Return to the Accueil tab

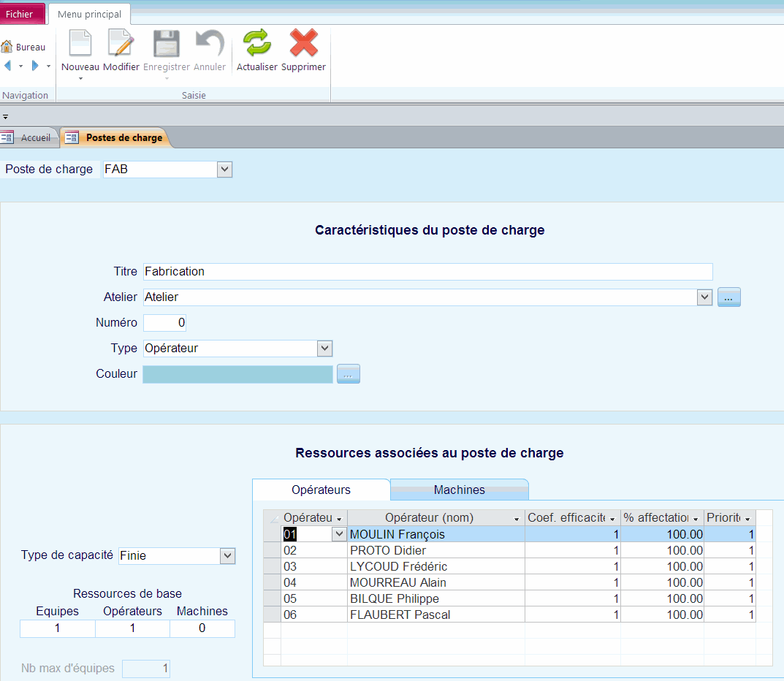(38, 137)
